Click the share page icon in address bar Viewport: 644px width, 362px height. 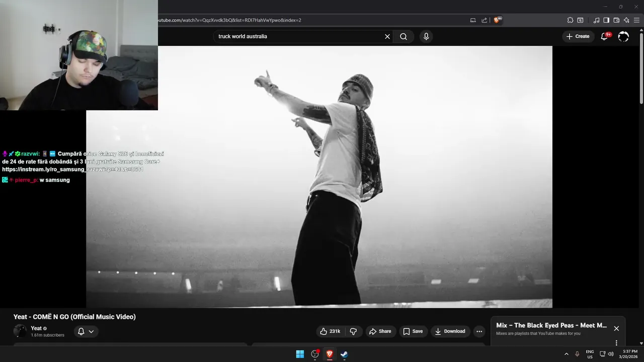(484, 20)
